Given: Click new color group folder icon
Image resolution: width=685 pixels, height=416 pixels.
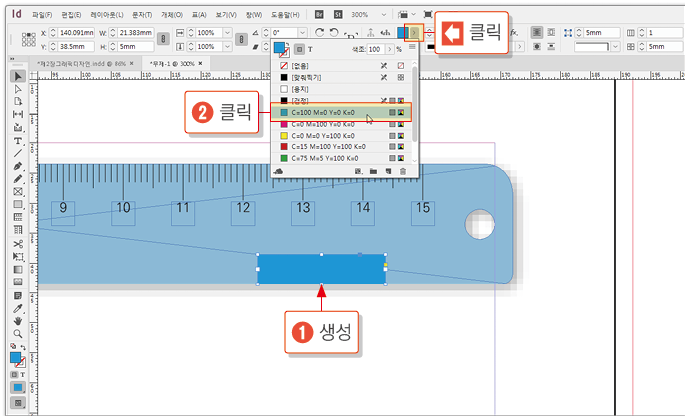Looking at the screenshot, I should (x=373, y=171).
